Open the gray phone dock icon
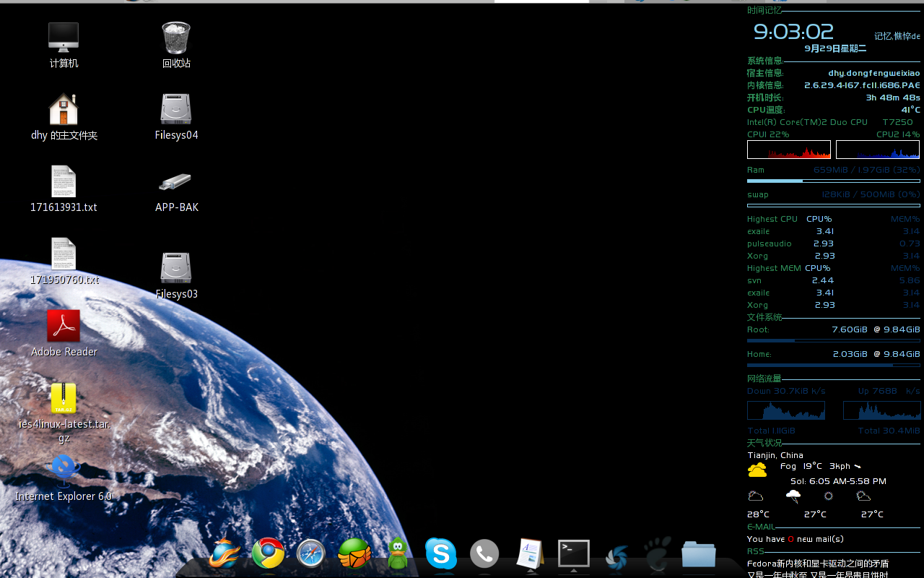Image resolution: width=924 pixels, height=578 pixels. tap(484, 554)
